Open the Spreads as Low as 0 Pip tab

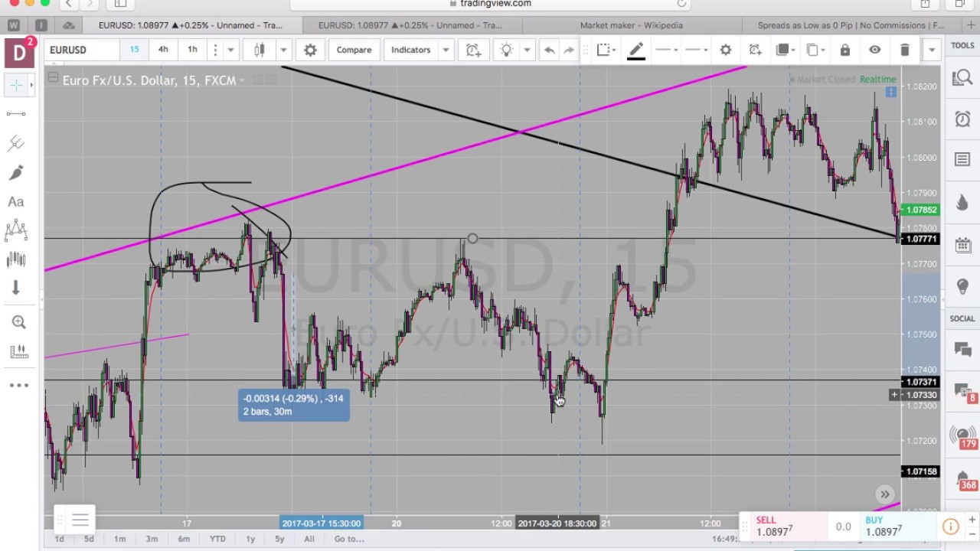(850, 25)
